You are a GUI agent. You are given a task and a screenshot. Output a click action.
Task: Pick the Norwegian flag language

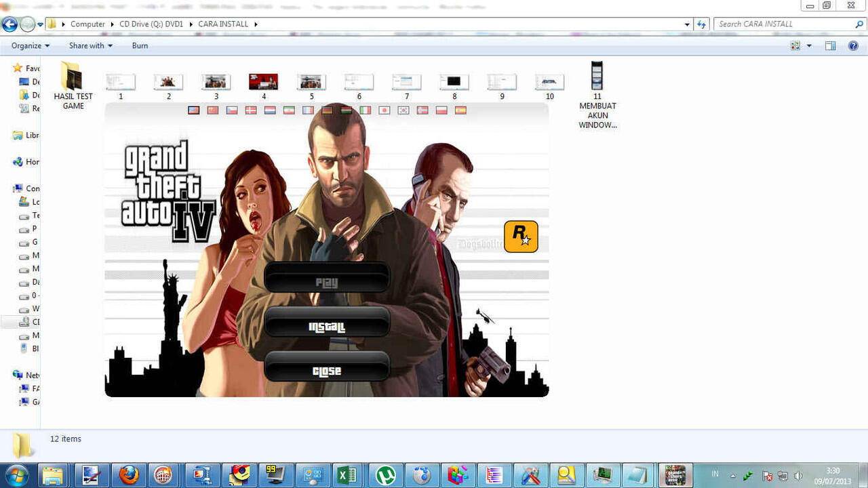click(x=422, y=110)
